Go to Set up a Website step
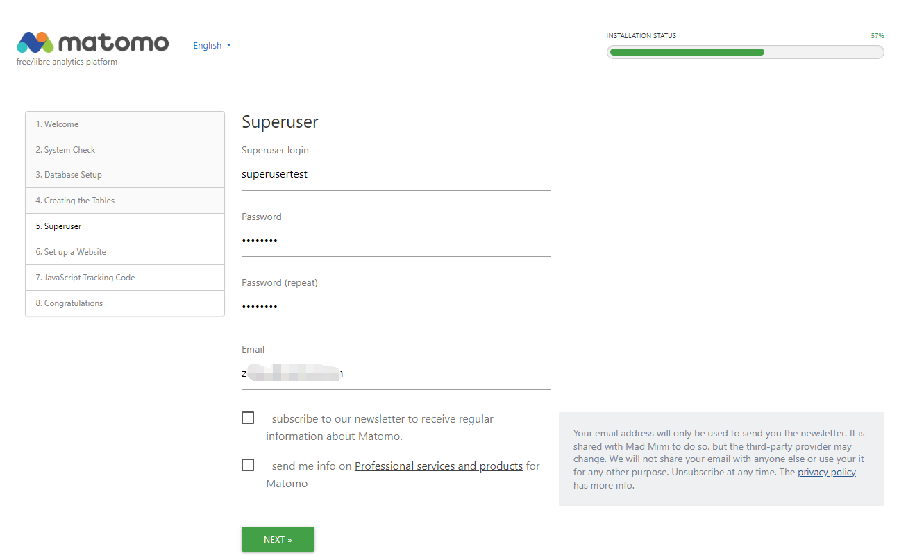The image size is (924, 560). click(x=125, y=252)
